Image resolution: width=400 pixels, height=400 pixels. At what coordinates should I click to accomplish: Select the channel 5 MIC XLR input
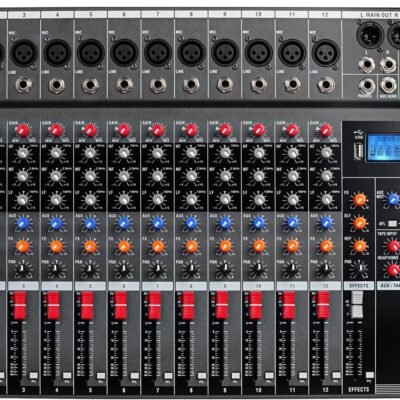(x=91, y=53)
